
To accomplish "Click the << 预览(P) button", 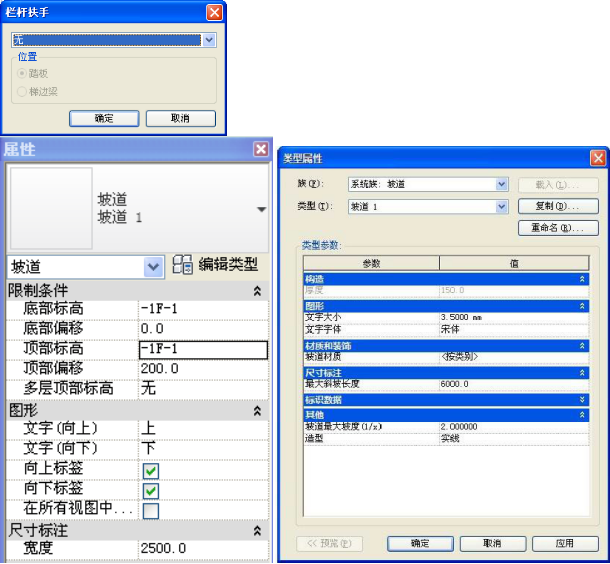I will [330, 543].
